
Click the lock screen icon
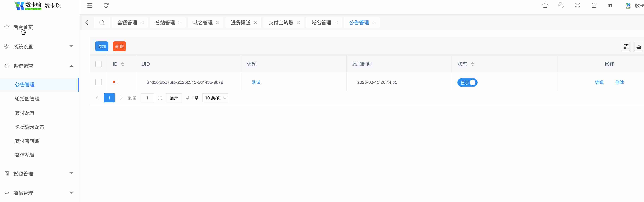(x=594, y=5)
